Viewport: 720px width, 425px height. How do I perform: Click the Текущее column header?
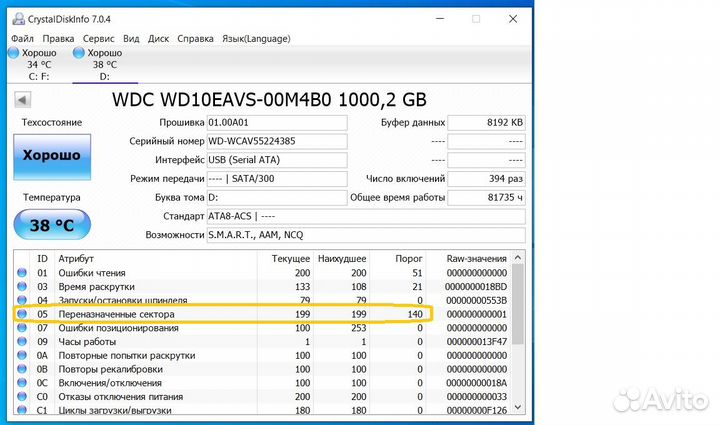tap(291, 258)
